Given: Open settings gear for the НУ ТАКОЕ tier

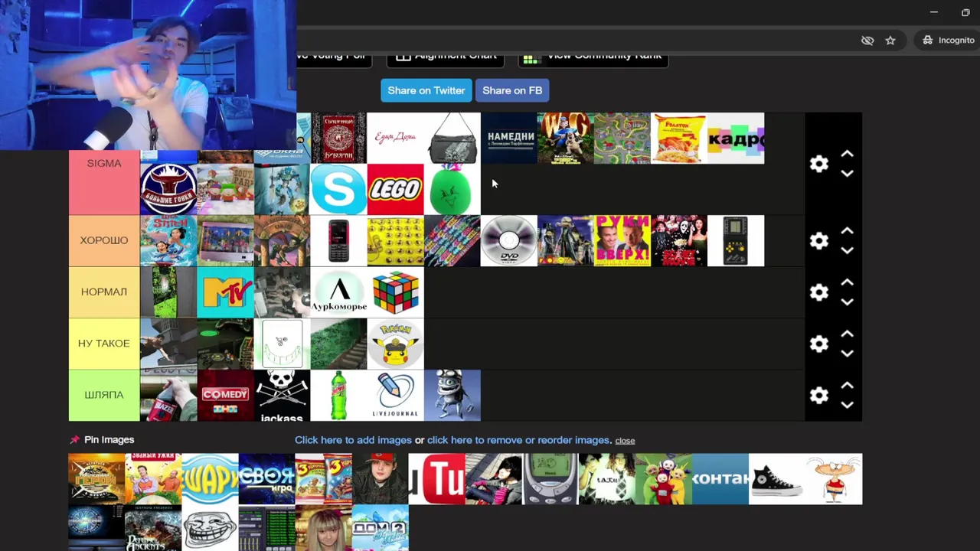Looking at the screenshot, I should pos(819,344).
